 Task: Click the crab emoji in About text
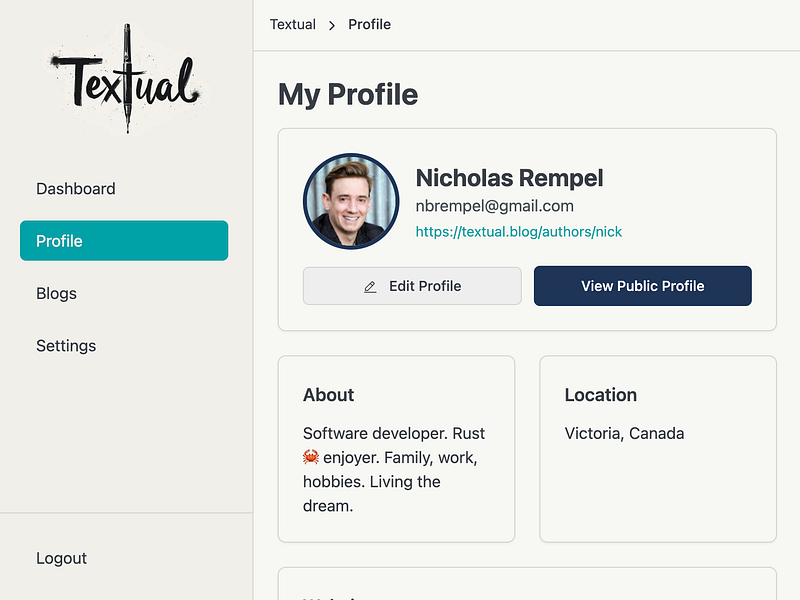(310, 458)
